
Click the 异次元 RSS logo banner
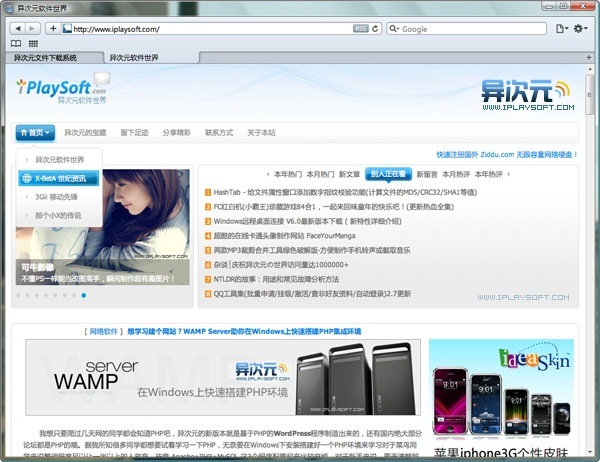coord(528,95)
